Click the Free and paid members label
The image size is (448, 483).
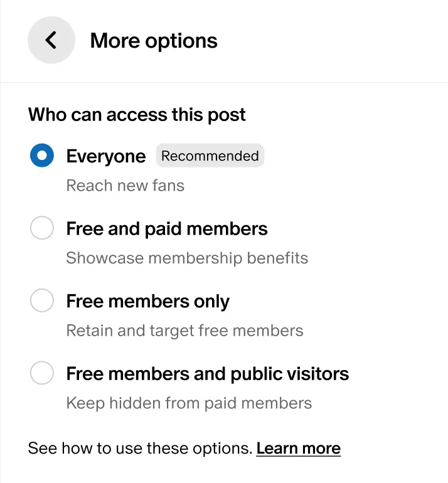tap(167, 228)
